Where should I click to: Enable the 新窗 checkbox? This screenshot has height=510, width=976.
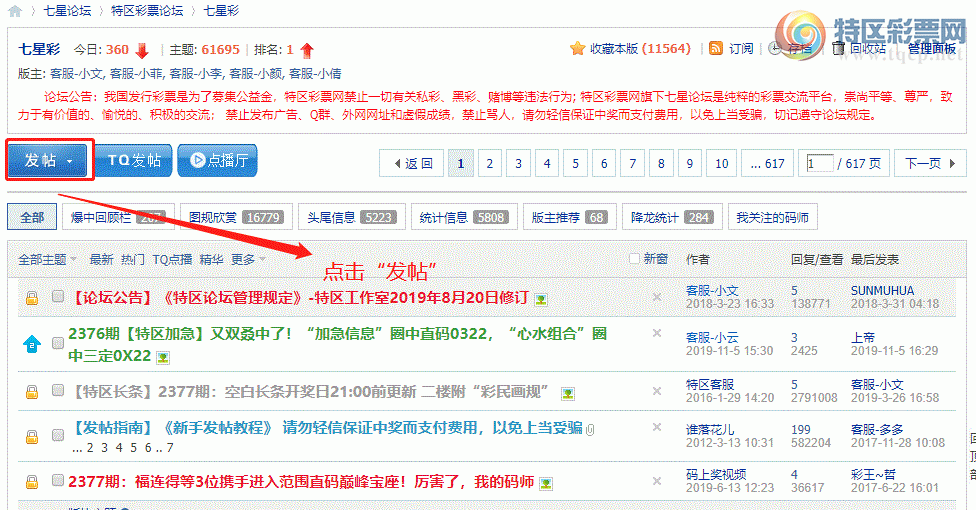click(634, 258)
